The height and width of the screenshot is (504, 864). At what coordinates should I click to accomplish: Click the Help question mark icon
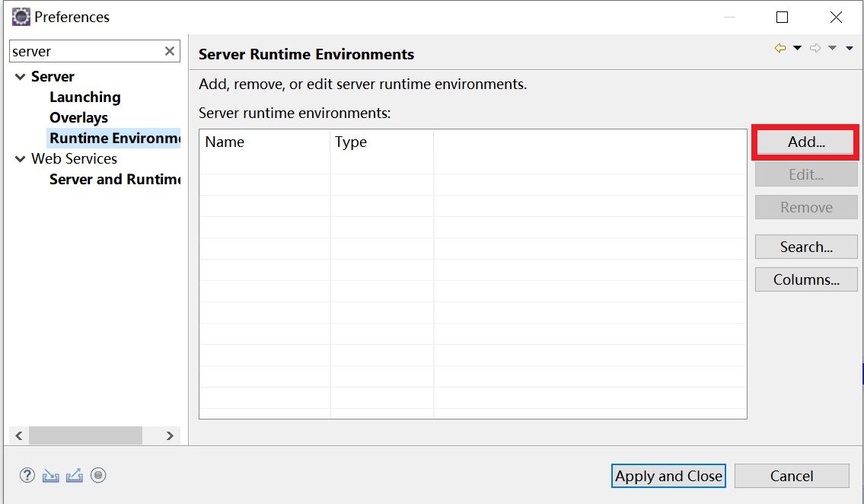click(x=27, y=475)
